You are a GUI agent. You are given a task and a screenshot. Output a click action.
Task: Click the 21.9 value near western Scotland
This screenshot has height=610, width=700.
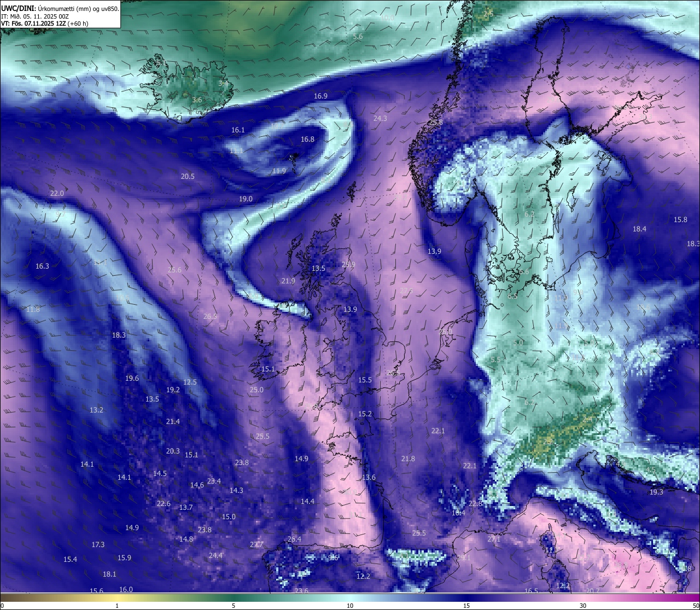click(x=288, y=281)
